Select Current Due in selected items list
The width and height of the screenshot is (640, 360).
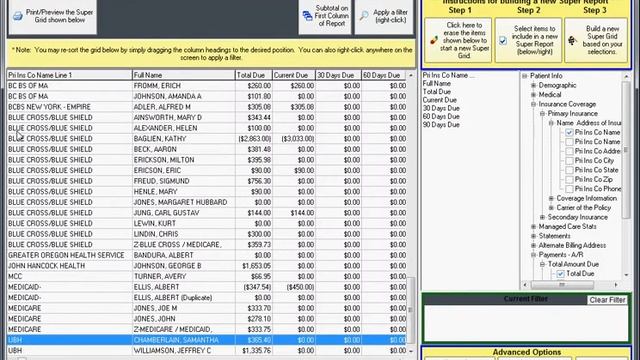(440, 100)
